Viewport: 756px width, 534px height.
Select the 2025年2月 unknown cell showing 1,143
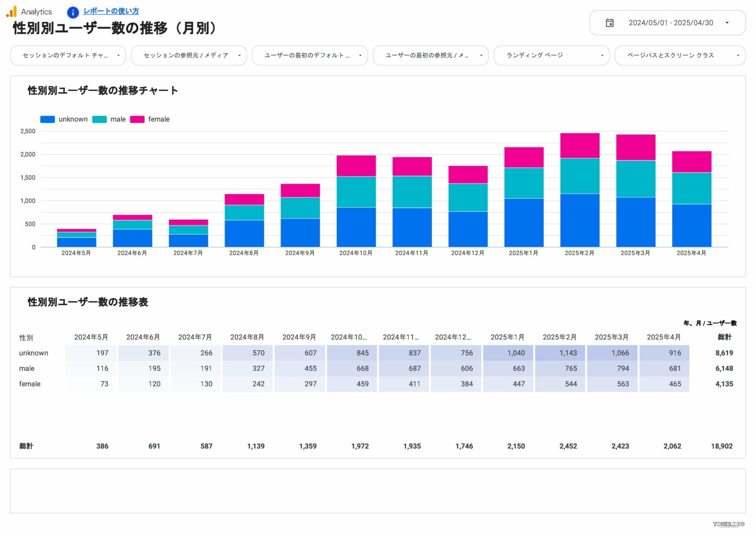coord(559,353)
